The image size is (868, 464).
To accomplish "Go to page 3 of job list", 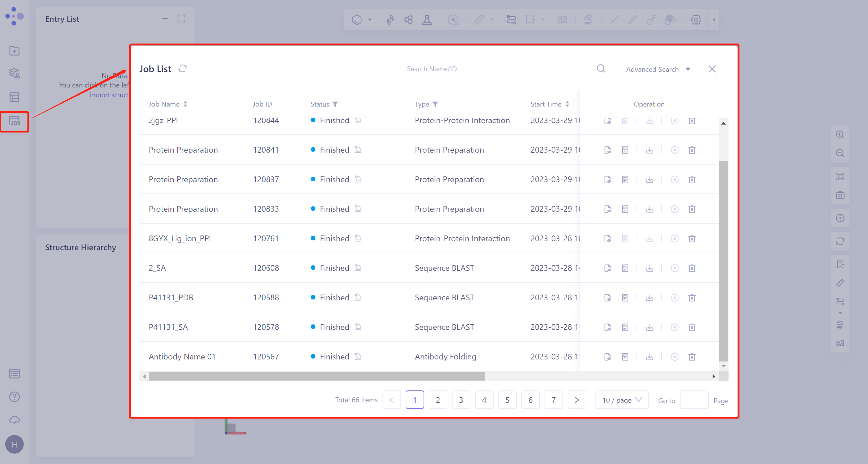I will [x=461, y=400].
